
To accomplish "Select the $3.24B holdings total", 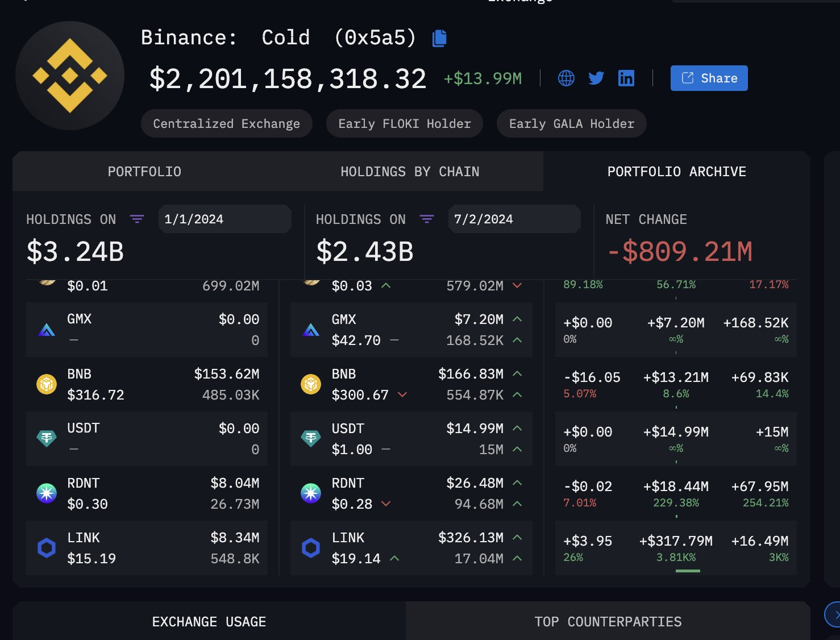I will (x=75, y=251).
